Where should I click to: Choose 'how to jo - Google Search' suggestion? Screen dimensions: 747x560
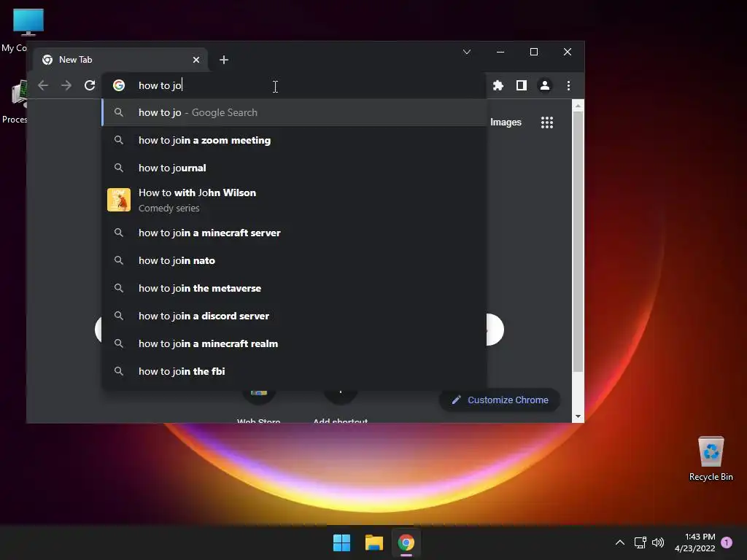click(294, 112)
